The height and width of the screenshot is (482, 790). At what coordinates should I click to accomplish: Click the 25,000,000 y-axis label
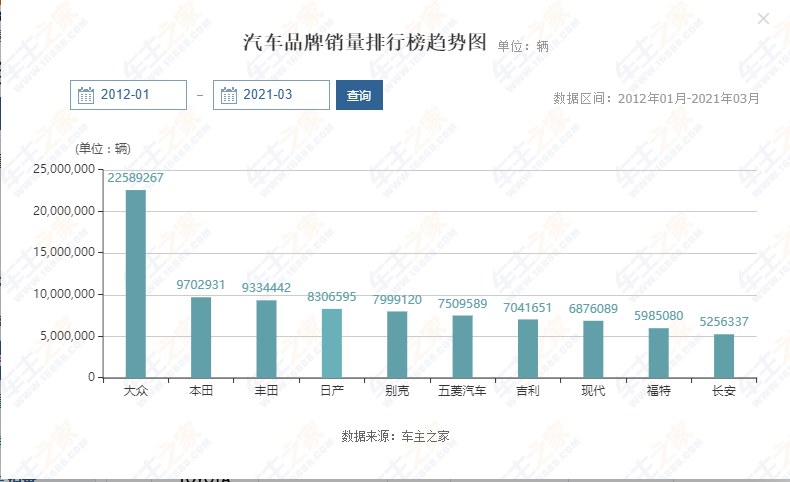tap(64, 169)
